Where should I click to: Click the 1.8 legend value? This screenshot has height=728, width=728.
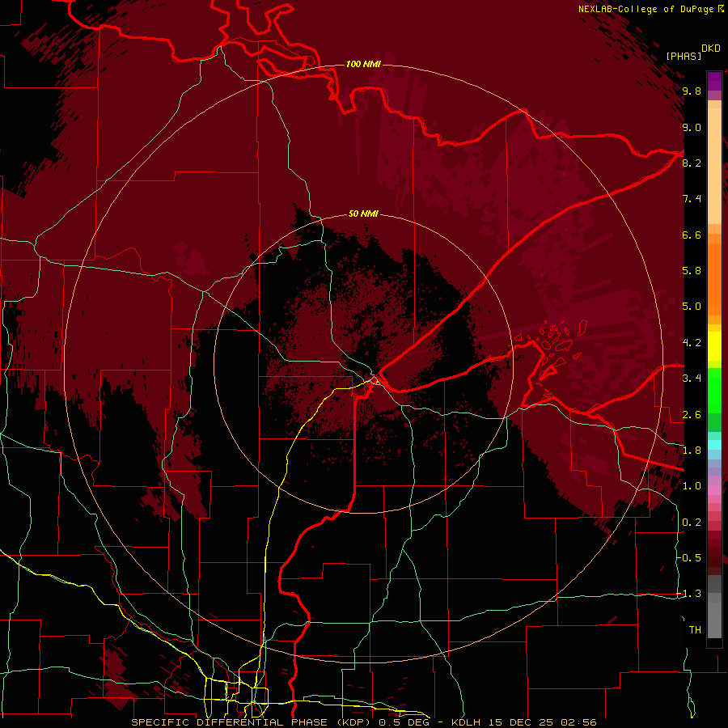692,451
